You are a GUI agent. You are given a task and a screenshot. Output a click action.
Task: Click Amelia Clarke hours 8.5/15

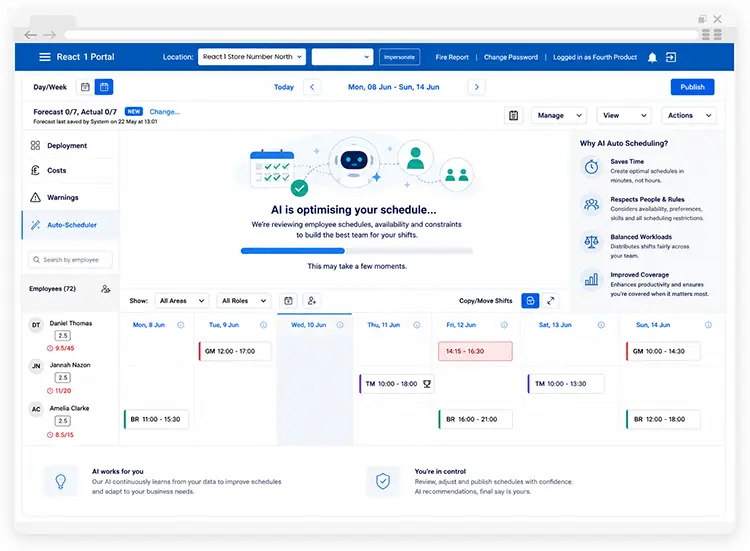pyautogui.click(x=60, y=435)
